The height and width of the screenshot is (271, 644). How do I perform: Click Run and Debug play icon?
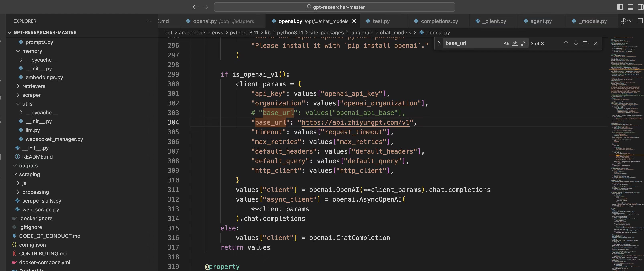click(x=624, y=21)
